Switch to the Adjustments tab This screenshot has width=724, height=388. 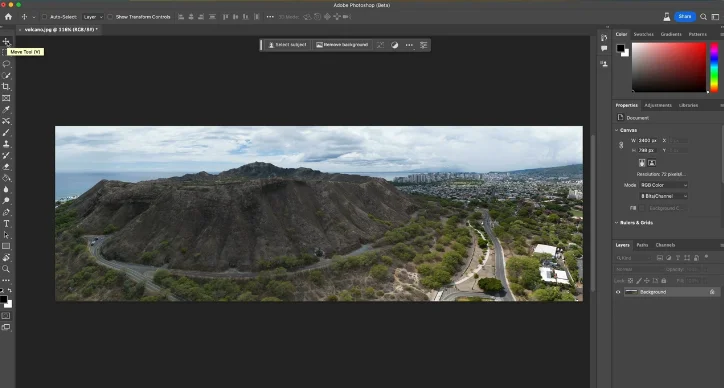click(658, 105)
